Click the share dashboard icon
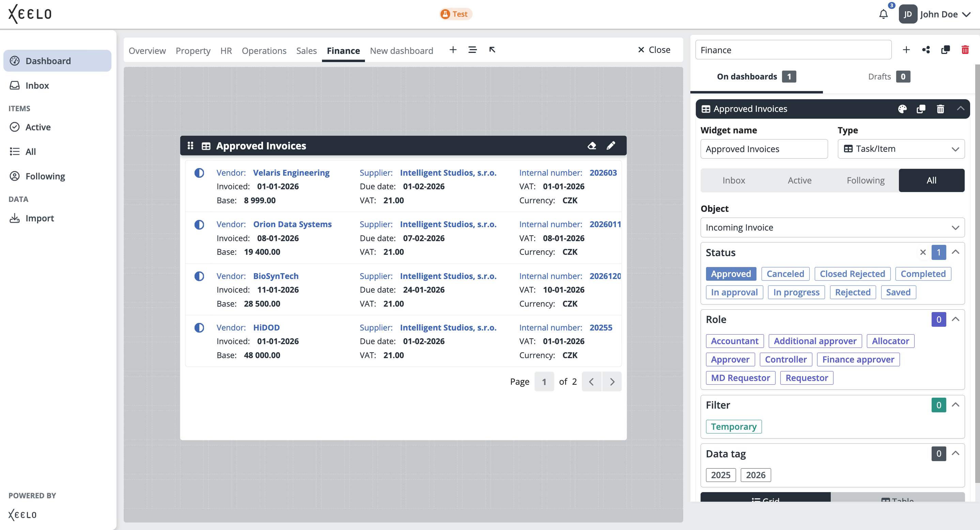980x530 pixels. click(x=926, y=50)
